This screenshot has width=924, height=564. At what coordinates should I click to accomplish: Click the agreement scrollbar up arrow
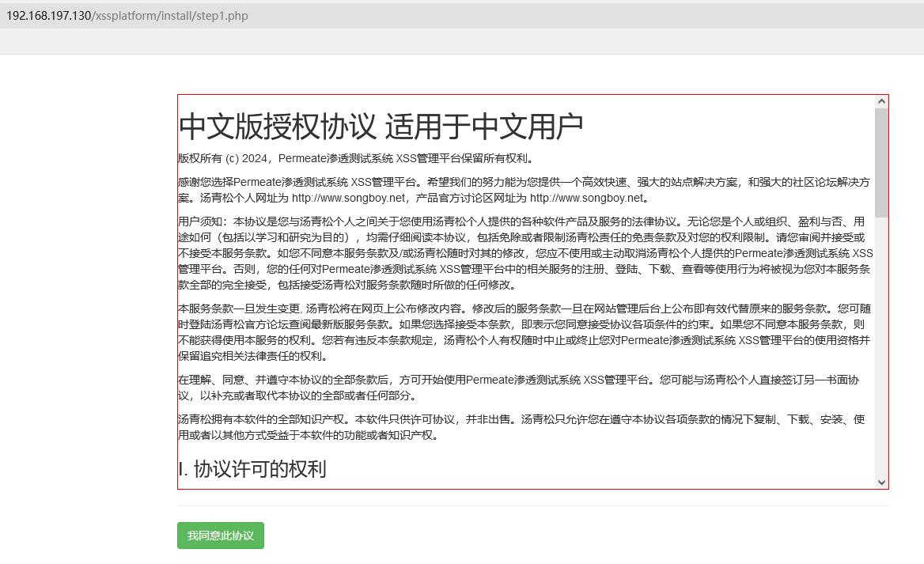point(881,101)
